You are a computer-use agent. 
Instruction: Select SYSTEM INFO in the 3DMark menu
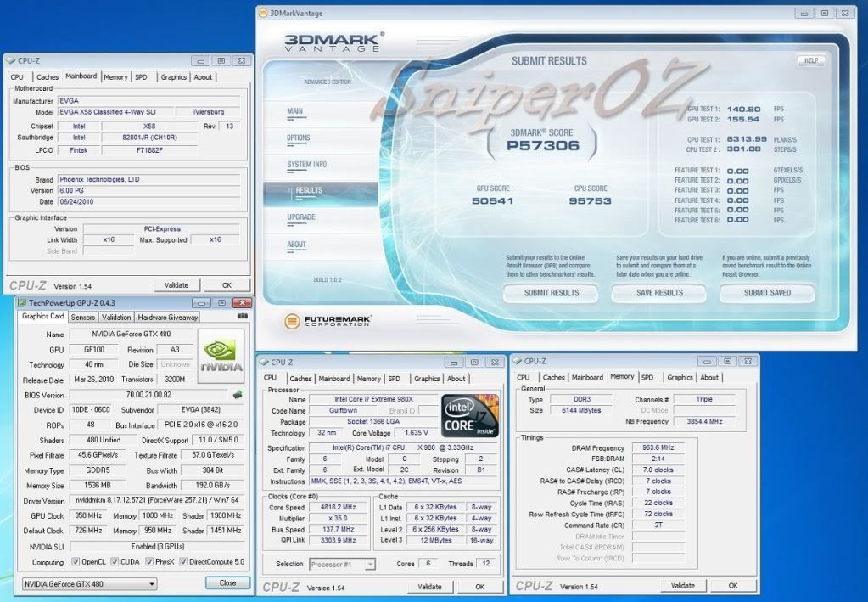coord(305,164)
